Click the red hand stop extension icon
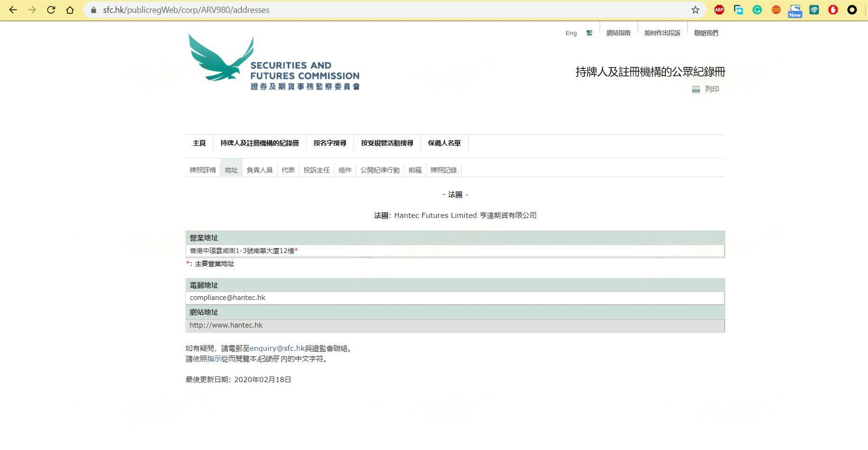 (x=833, y=9)
